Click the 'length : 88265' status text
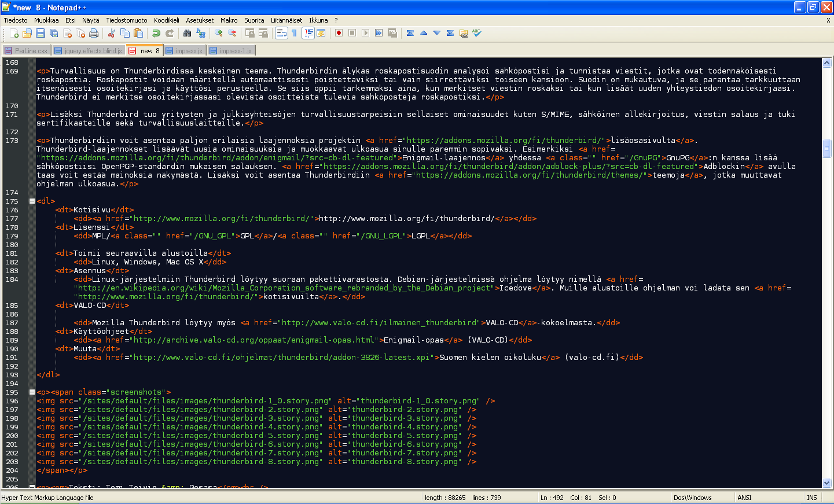834x504 pixels. click(x=445, y=498)
